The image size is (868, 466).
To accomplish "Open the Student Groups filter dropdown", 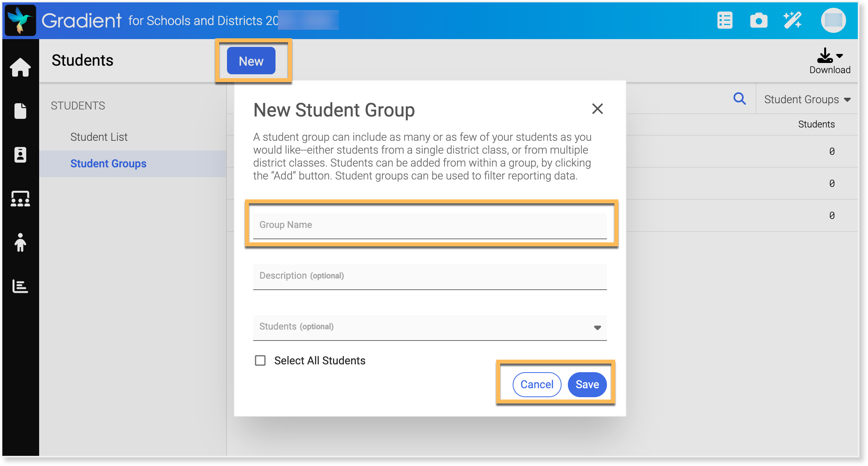I will click(807, 100).
